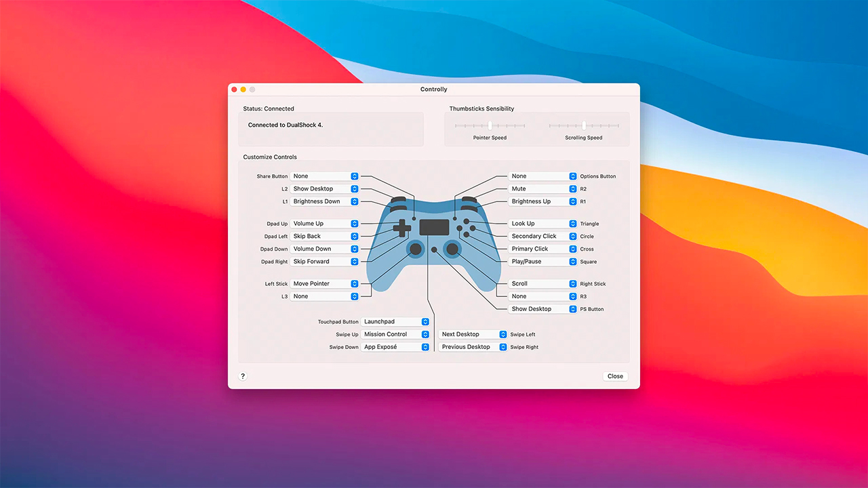
Task: Click the Triangle button on the controller diagram
Action: (466, 222)
